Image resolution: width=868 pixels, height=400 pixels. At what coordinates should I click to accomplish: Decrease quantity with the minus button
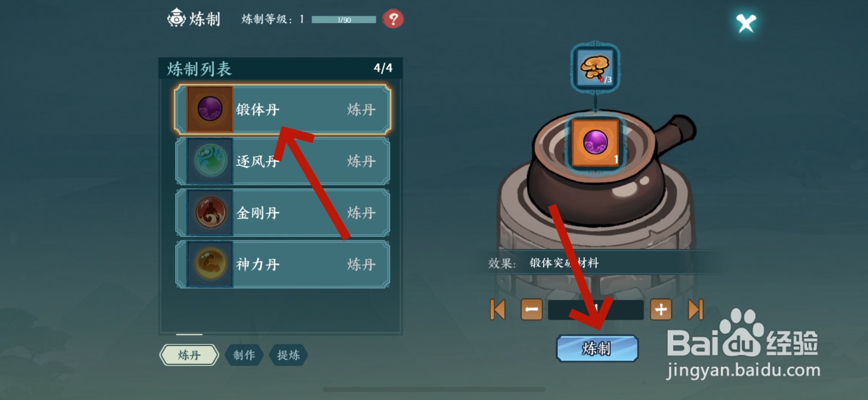tap(531, 309)
